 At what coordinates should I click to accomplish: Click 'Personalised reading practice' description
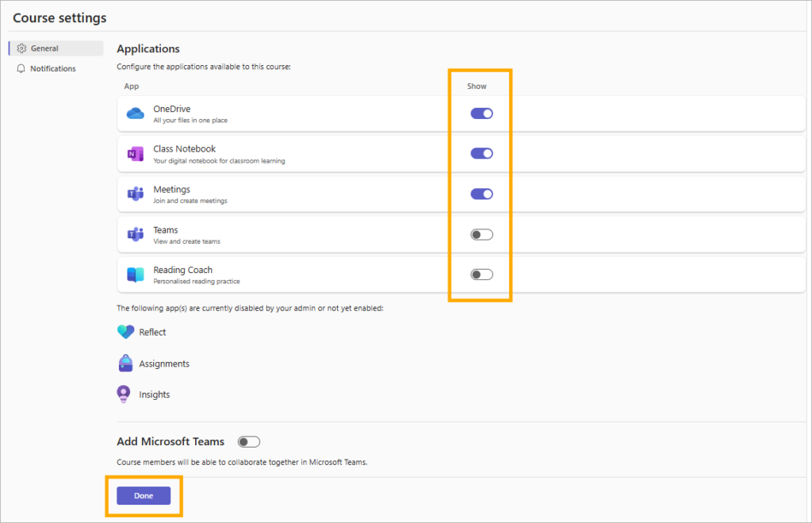click(x=197, y=282)
